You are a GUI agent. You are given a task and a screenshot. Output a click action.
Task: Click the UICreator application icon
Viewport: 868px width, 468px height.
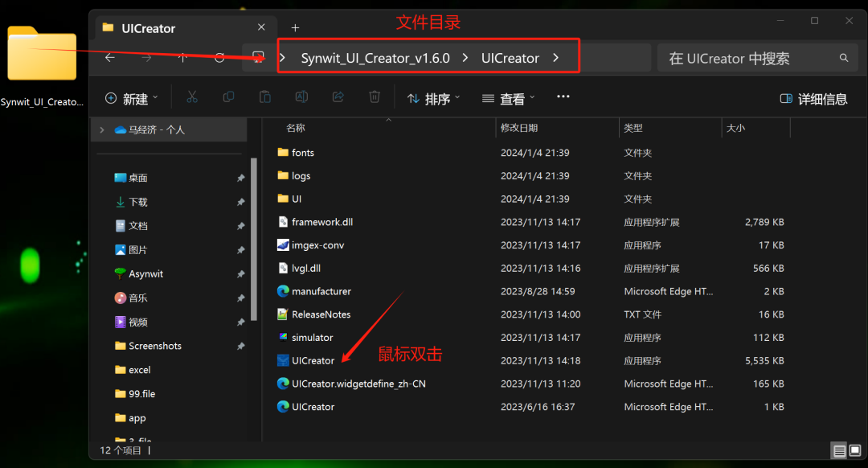pyautogui.click(x=283, y=360)
